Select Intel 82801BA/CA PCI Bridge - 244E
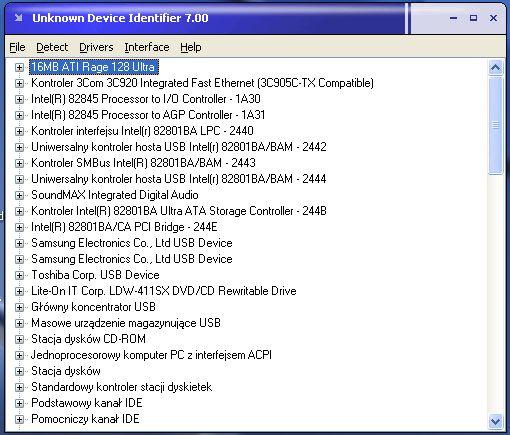This screenshot has width=510, height=435. [124, 227]
